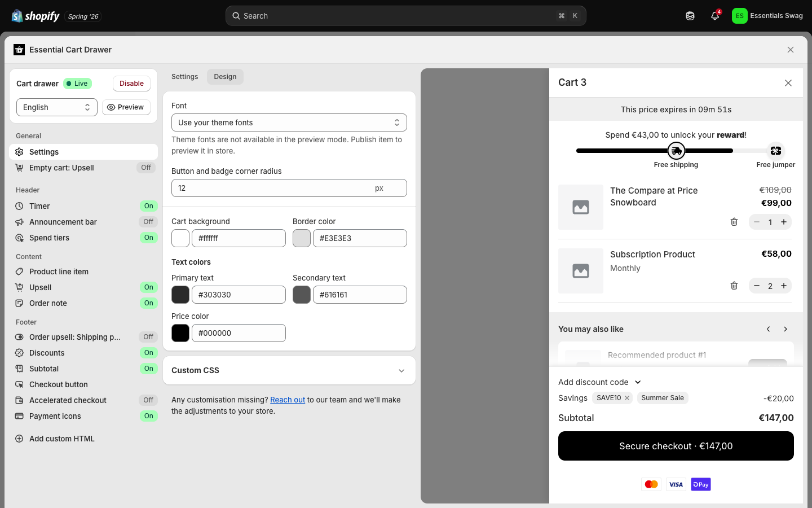
Task: Open the notifications bell
Action: (x=715, y=16)
